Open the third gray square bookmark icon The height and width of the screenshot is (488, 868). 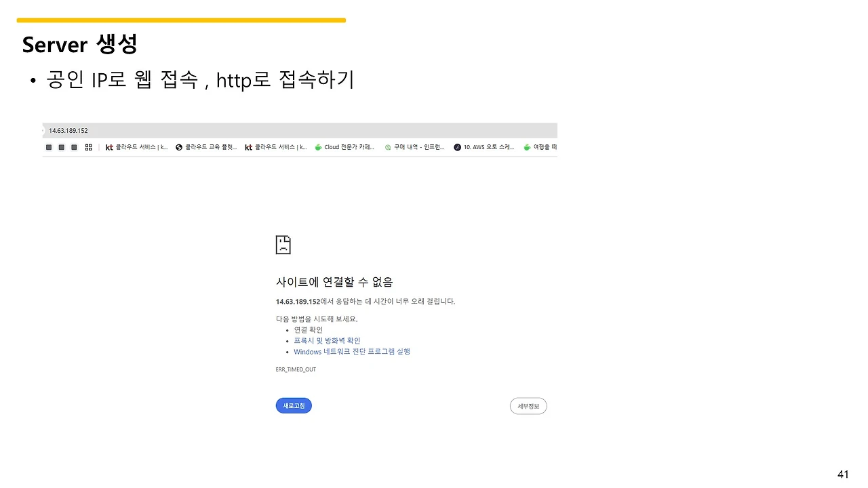click(75, 147)
